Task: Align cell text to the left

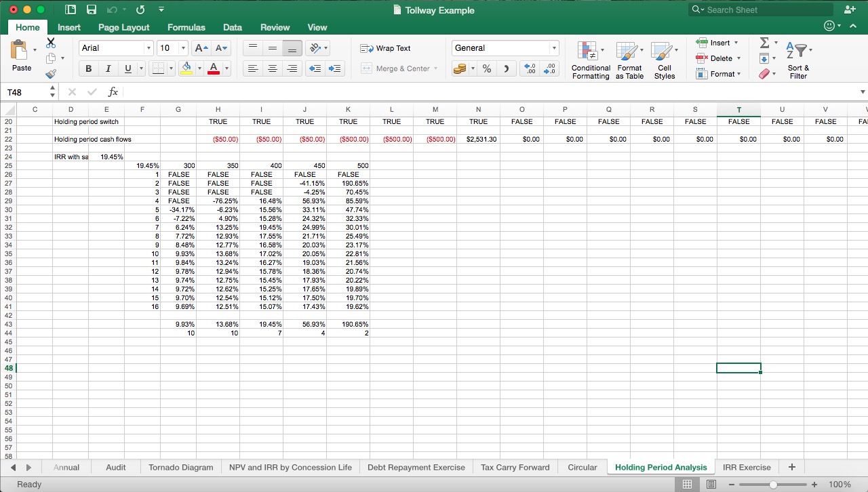Action: [252, 68]
